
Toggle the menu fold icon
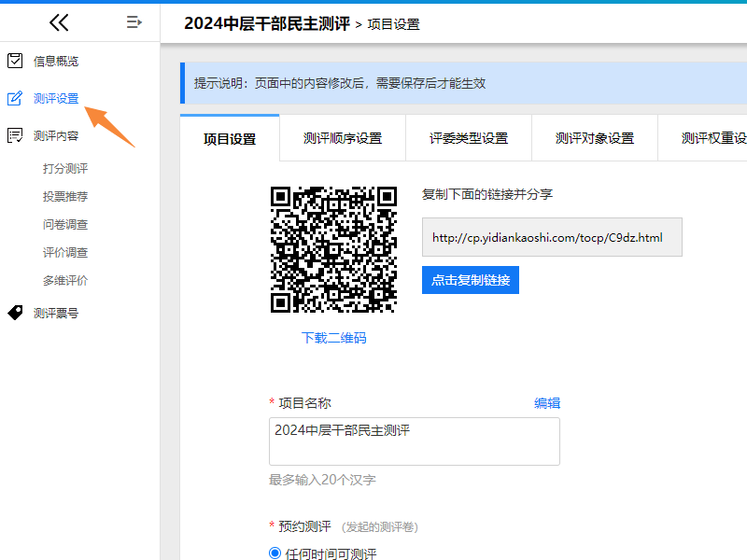134,21
